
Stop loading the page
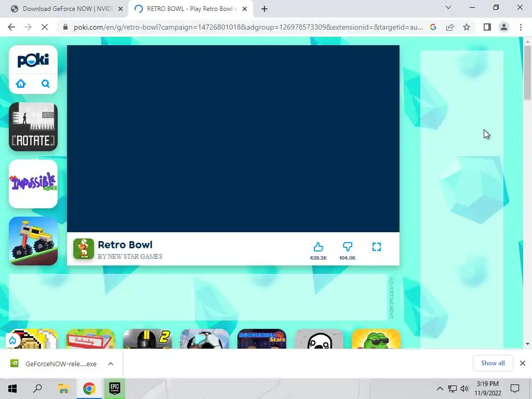click(45, 27)
